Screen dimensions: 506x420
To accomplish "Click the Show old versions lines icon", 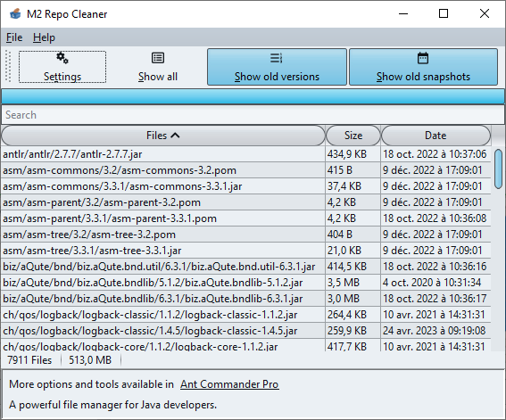I will click(x=277, y=58).
